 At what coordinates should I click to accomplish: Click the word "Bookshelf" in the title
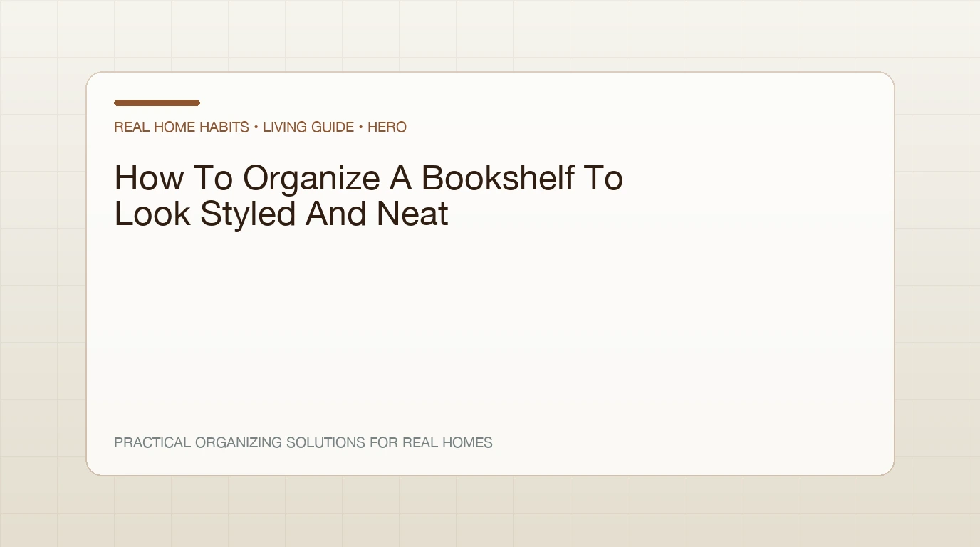[498, 178]
